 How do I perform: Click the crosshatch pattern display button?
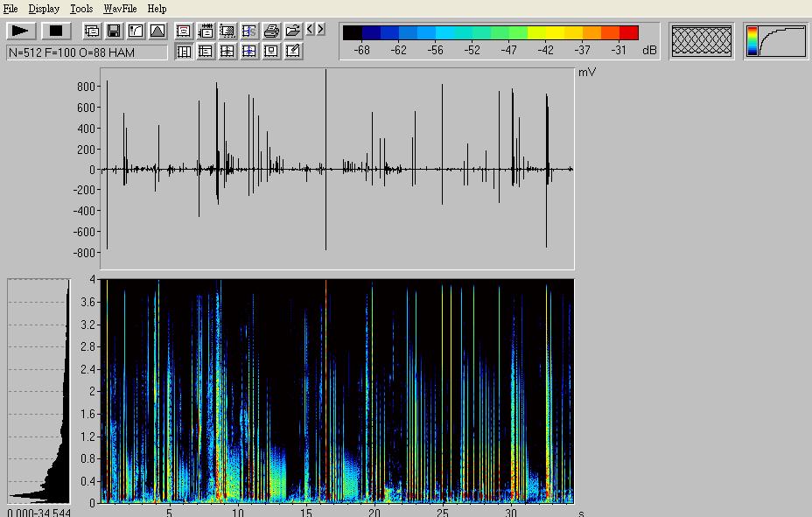point(701,41)
